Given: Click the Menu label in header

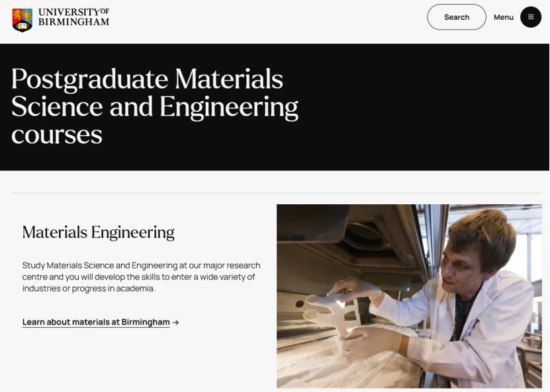Looking at the screenshot, I should click(x=503, y=17).
